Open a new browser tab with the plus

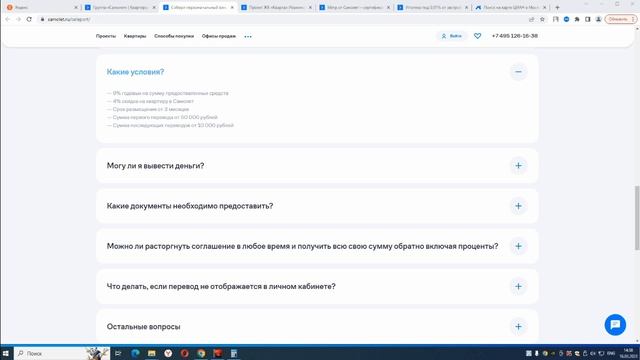[x=557, y=7]
